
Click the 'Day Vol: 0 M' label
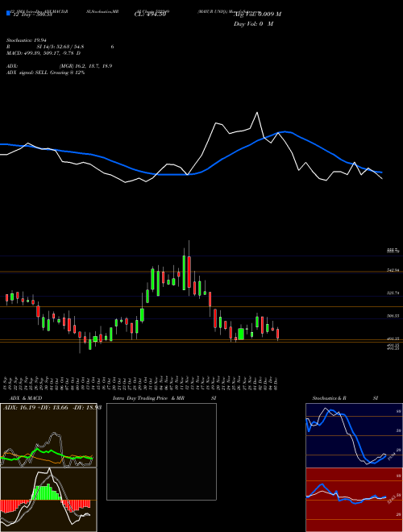pyautogui.click(x=253, y=24)
